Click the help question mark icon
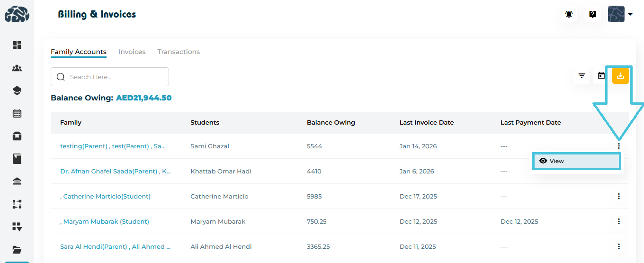Viewport: 644px width, 263px height. [x=592, y=14]
